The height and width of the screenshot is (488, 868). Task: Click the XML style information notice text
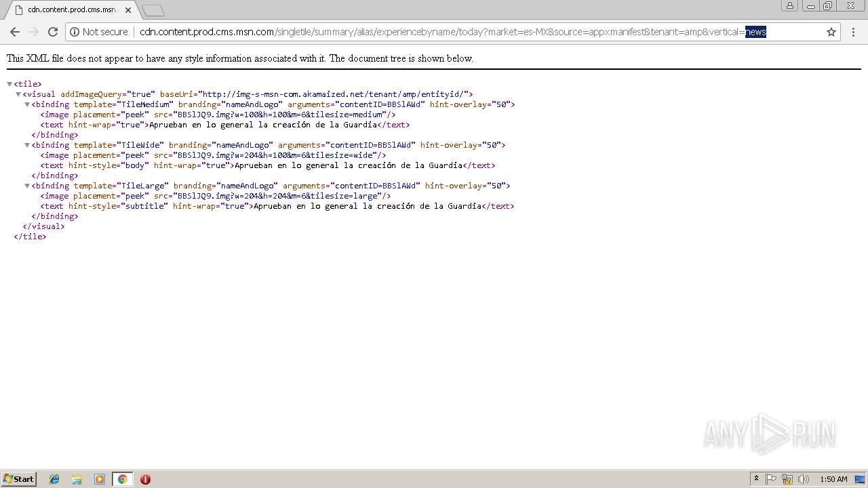(x=240, y=58)
